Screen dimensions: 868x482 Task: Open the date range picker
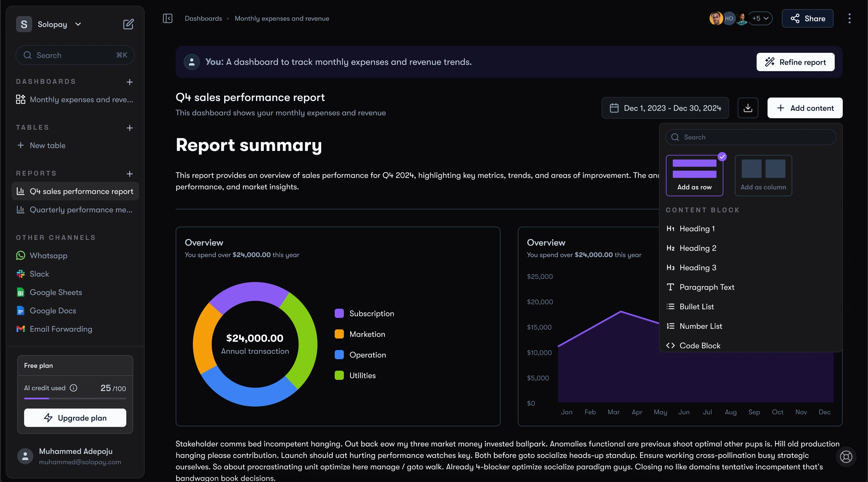coord(665,108)
